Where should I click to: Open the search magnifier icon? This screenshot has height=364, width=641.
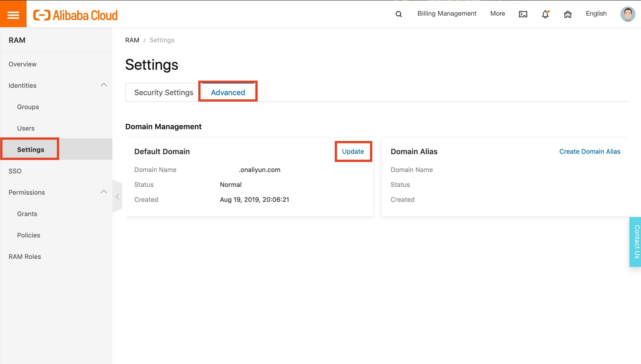coord(399,14)
